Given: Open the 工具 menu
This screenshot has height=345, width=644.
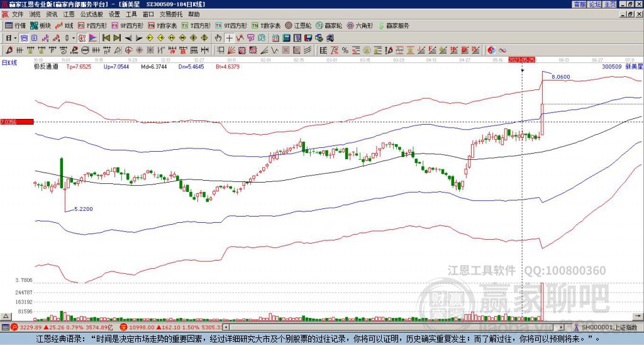Looking at the screenshot, I should coord(131,14).
